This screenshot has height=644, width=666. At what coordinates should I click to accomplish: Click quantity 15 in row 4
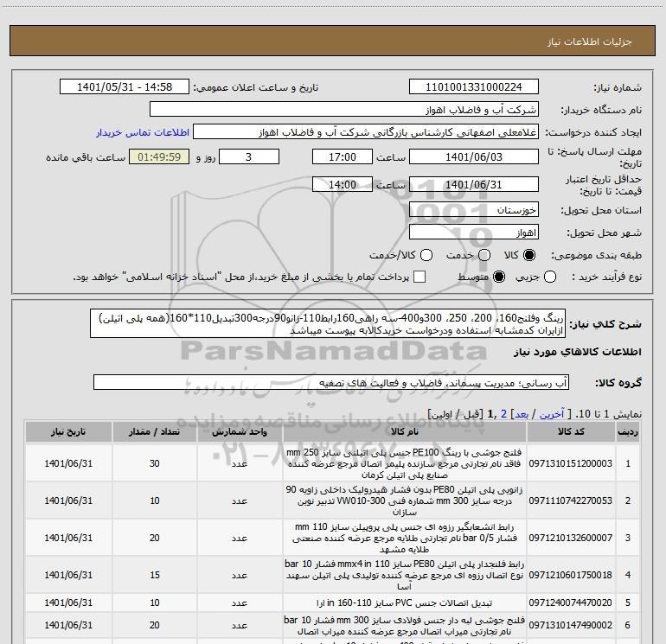click(155, 575)
